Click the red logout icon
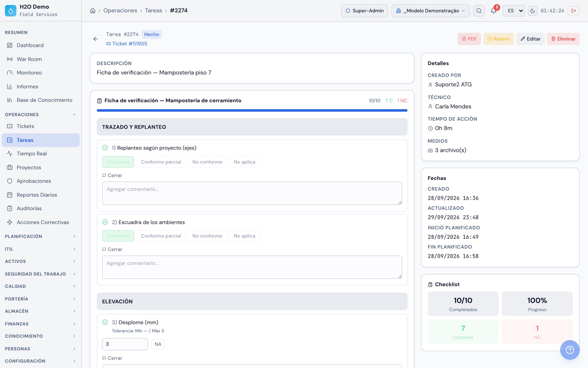Image resolution: width=588 pixels, height=368 pixels. [574, 11]
